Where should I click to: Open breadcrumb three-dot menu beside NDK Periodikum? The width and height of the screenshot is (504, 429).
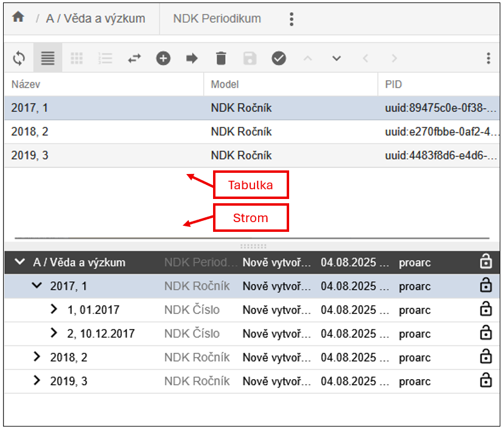pos(292,19)
